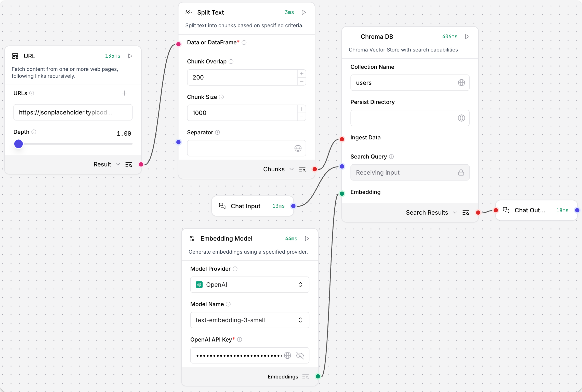Decrease the Chunk Size value
The image size is (582, 392).
point(301,117)
